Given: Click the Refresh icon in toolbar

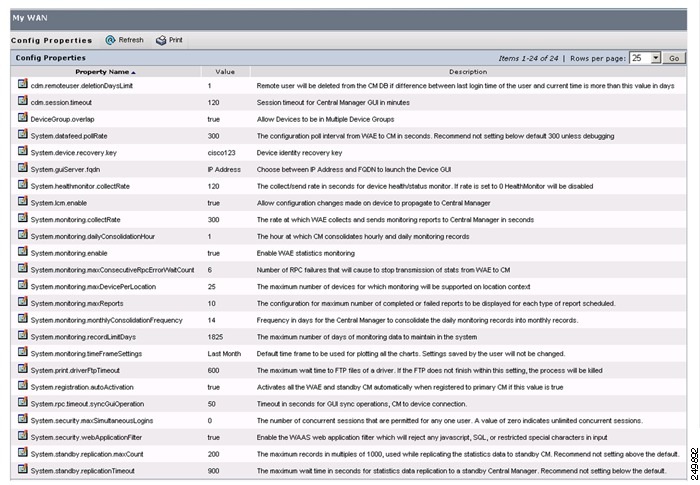Looking at the screenshot, I should pyautogui.click(x=110, y=40).
